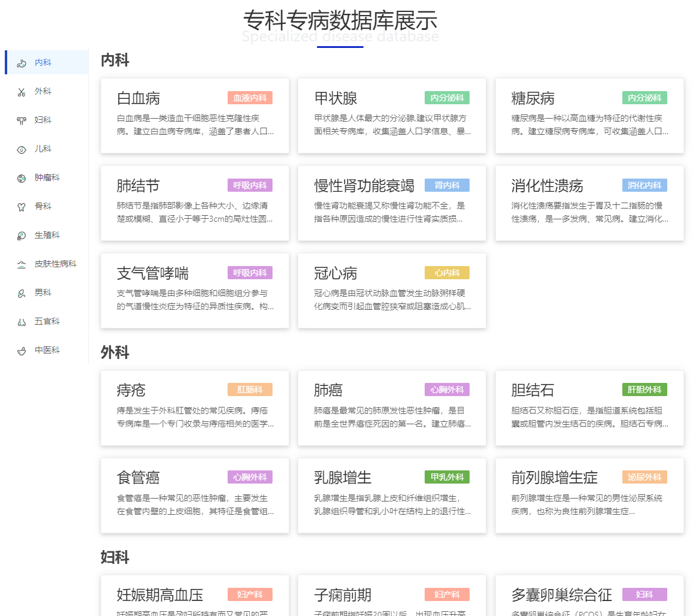The height and width of the screenshot is (616, 699).
Task: Click the stomach icon beside 内科
Action: tap(22, 63)
